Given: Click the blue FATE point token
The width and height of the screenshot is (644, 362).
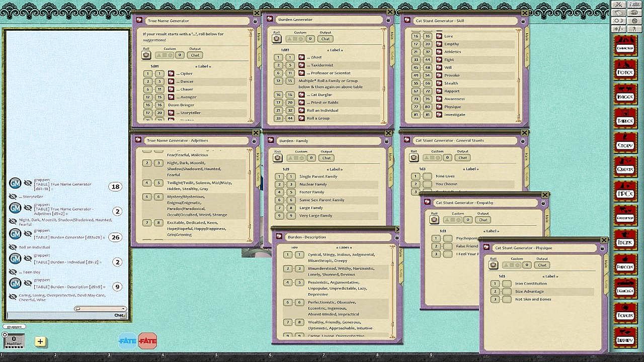Looking at the screenshot, I should click(x=128, y=341).
